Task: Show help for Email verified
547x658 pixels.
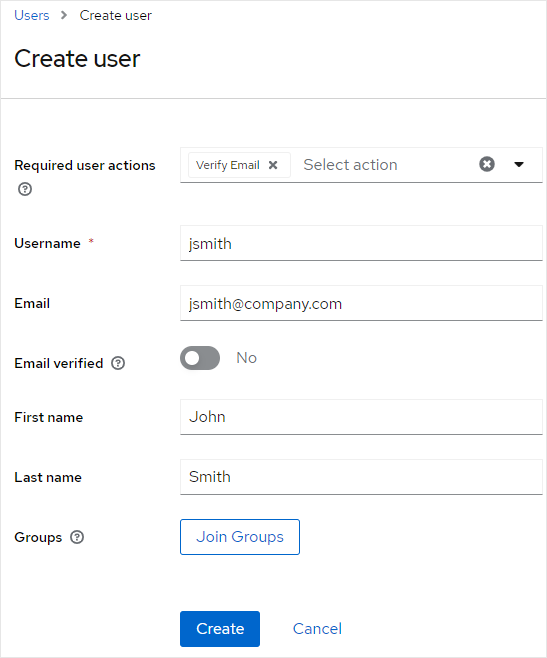Action: [x=118, y=363]
